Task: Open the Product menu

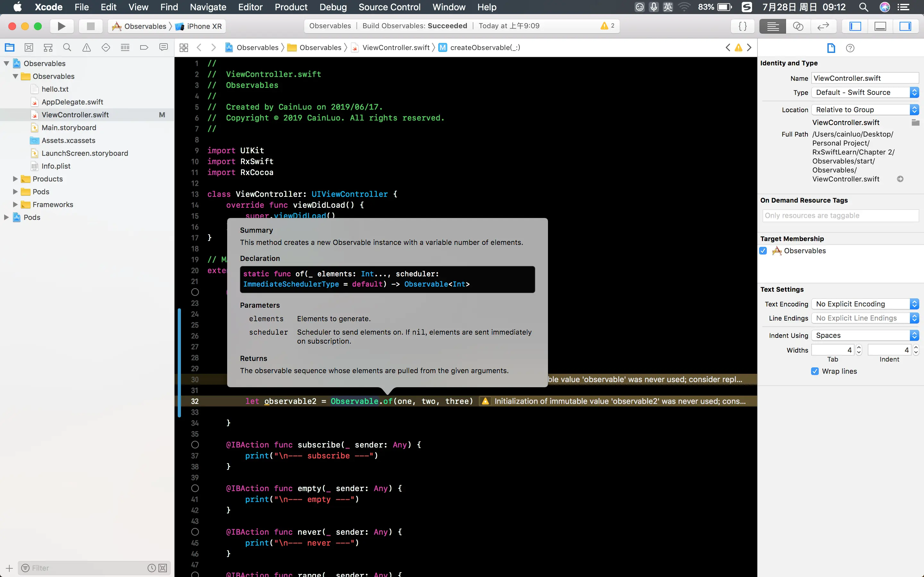Action: tap(291, 7)
